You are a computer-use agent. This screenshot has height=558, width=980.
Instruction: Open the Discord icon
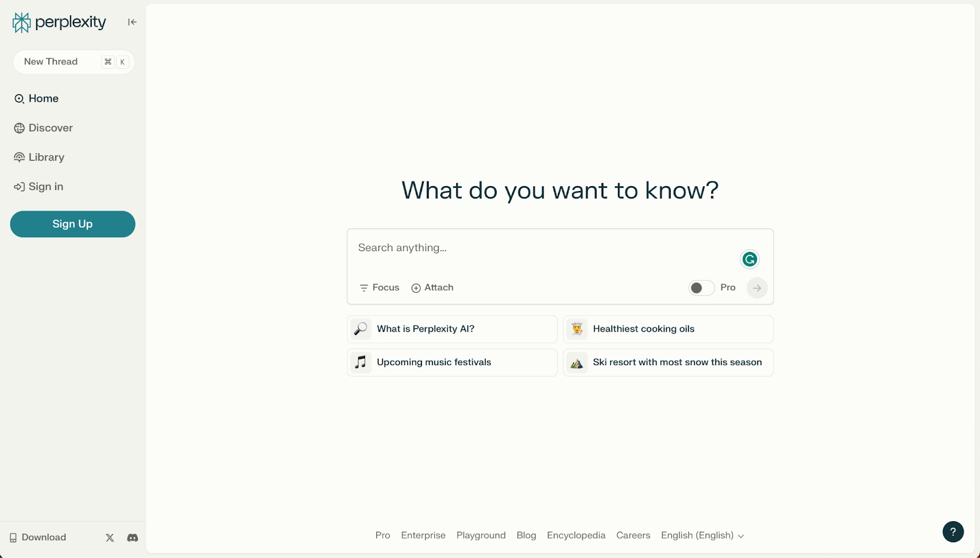pyautogui.click(x=132, y=538)
